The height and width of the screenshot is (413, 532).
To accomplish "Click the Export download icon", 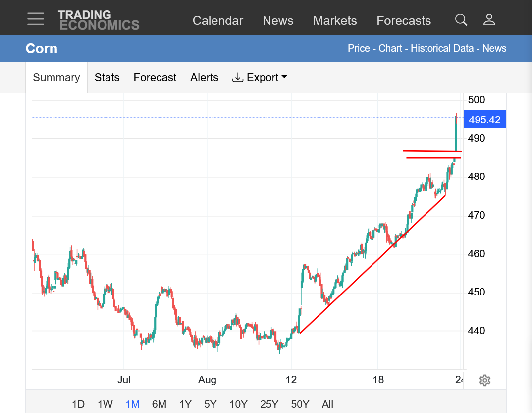I will point(237,78).
